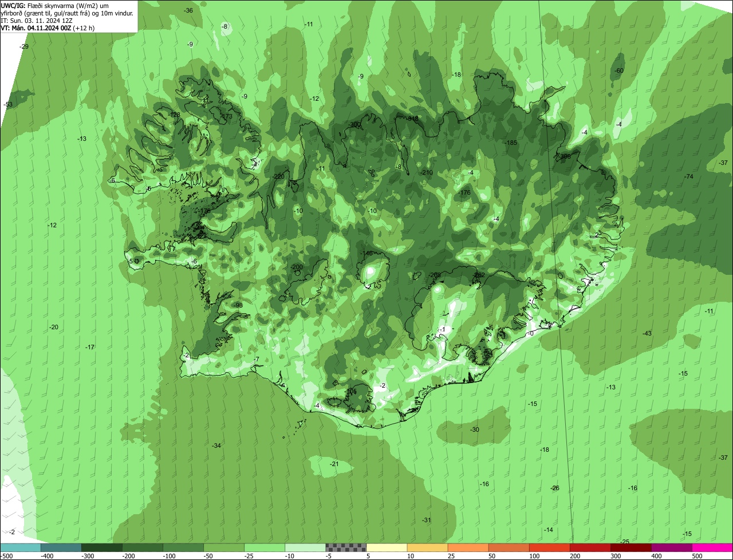Click the -300 value on the map
This screenshot has height=560, width=733.
(355, 125)
